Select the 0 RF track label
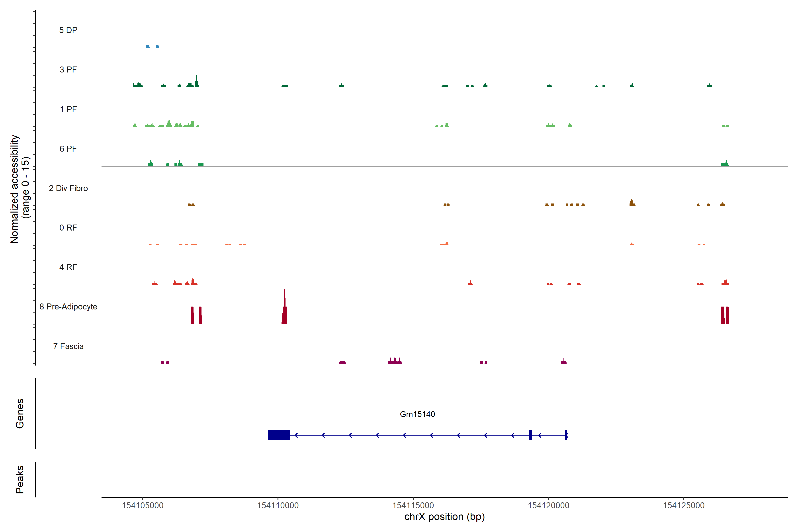Viewport: 798px width, 532px height. click(x=68, y=228)
